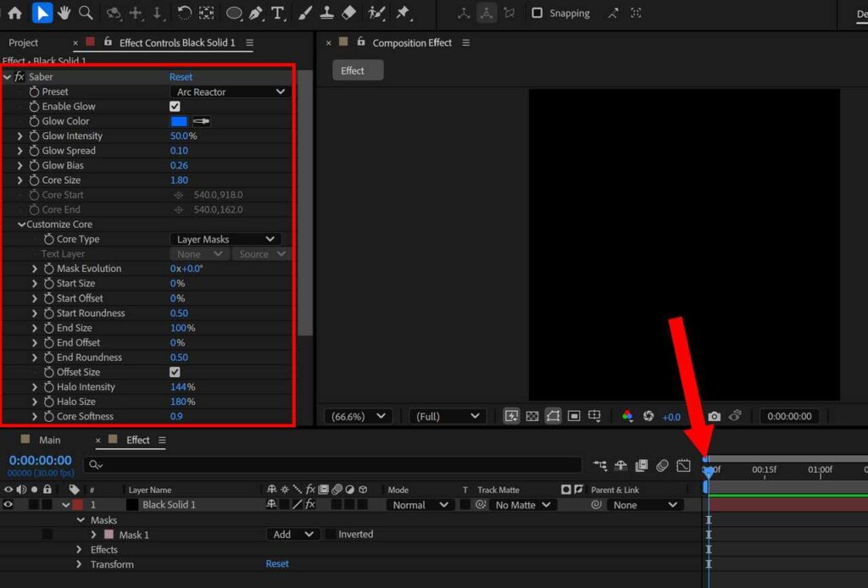Click the Glow Color eyedropper
This screenshot has height=588, width=868.
coord(201,121)
